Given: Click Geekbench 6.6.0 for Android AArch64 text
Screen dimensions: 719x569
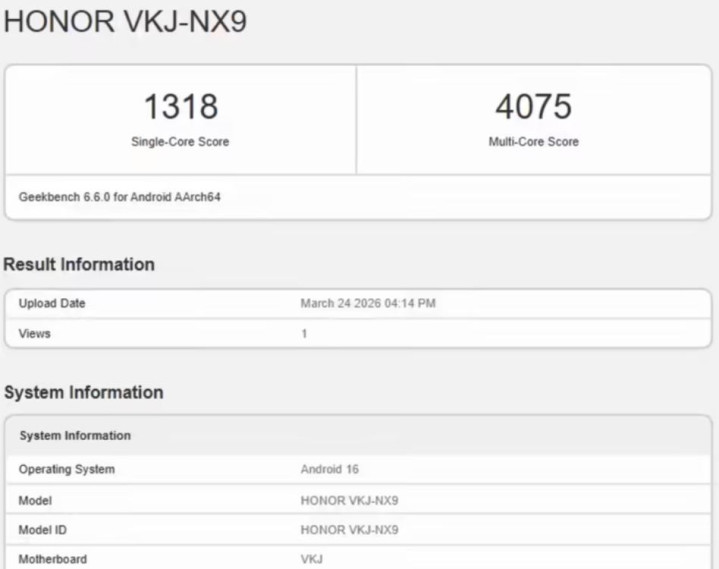Looking at the screenshot, I should 119,197.
